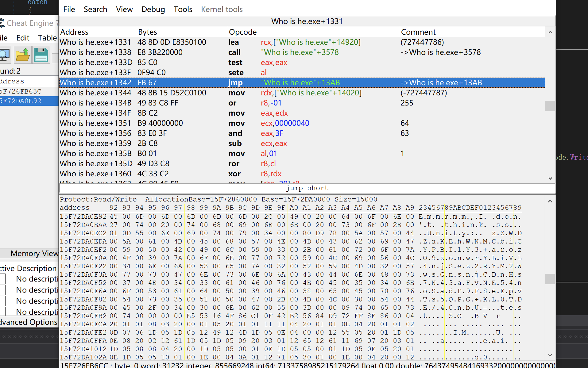Open the Debug menu
The height and width of the screenshot is (368, 588).
pos(153,9)
